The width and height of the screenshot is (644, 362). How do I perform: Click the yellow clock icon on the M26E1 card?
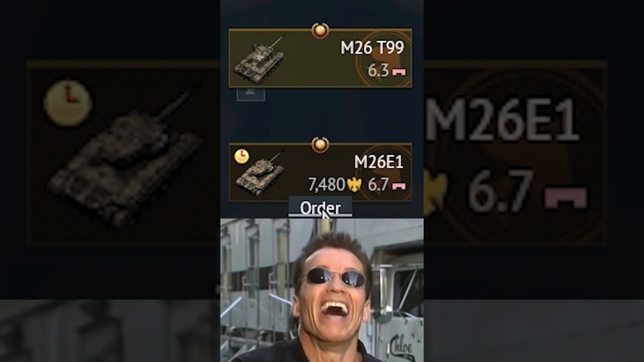[x=242, y=156]
